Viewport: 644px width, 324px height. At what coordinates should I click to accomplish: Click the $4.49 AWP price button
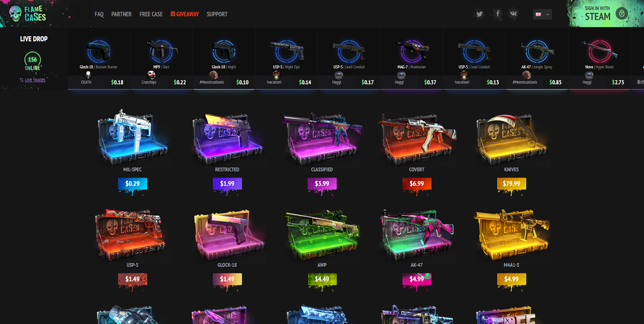[322, 279]
